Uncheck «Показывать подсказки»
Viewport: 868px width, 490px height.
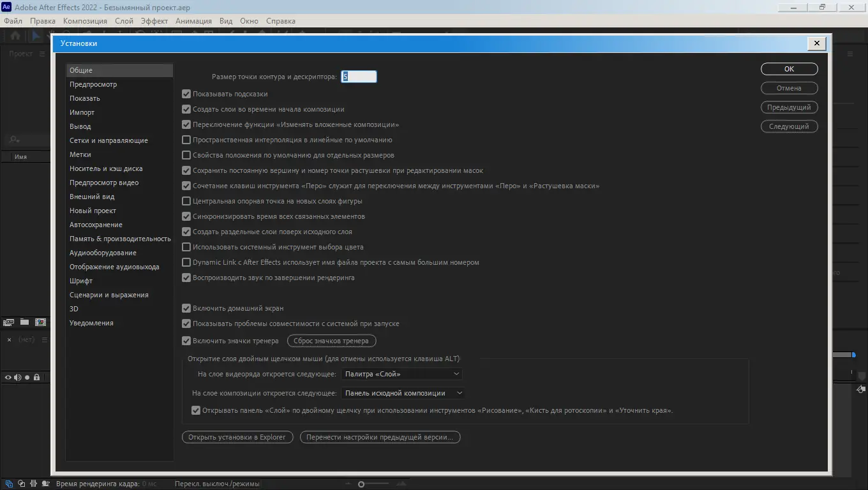click(x=186, y=94)
